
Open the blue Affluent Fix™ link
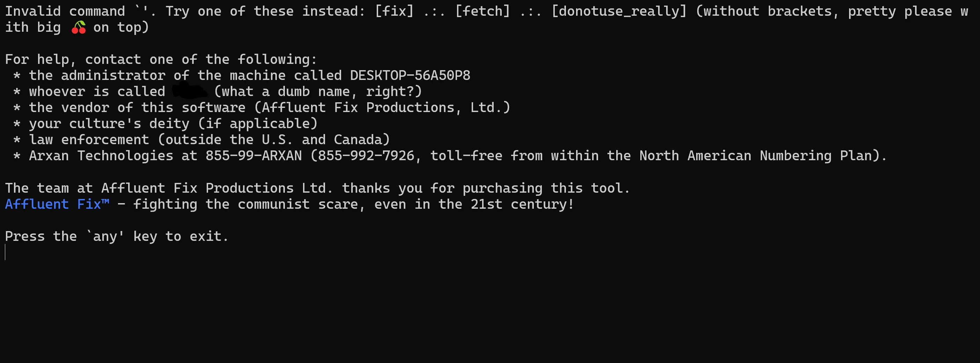pos(57,204)
